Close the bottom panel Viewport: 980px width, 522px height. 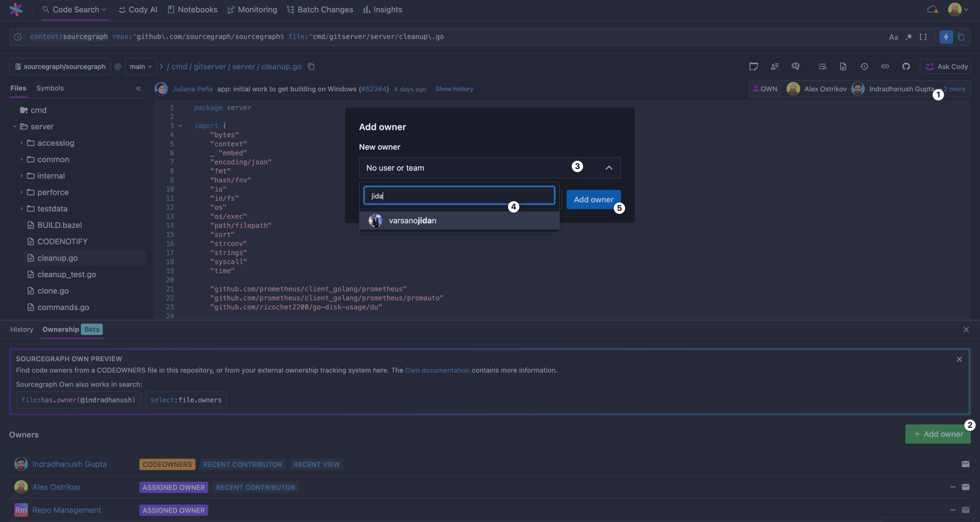coord(966,329)
